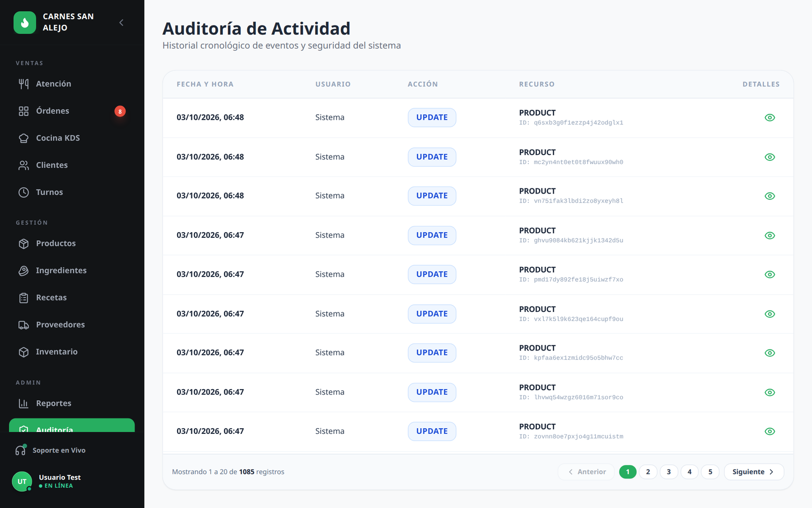
Task: View details for product lhvwq54wzgz6016m71sor9co
Action: click(x=770, y=392)
